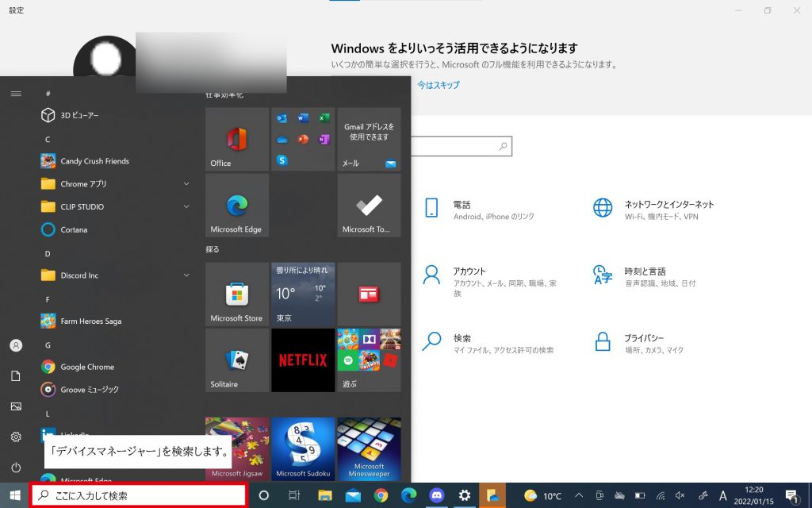Click the battery tray icon
Viewport: 812px width, 508px height.
click(640, 495)
